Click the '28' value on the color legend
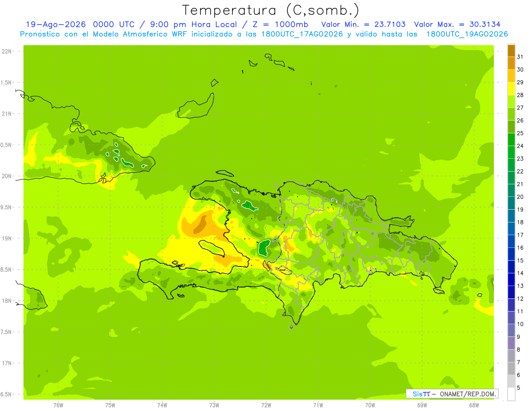The image size is (532, 411). coord(520,95)
